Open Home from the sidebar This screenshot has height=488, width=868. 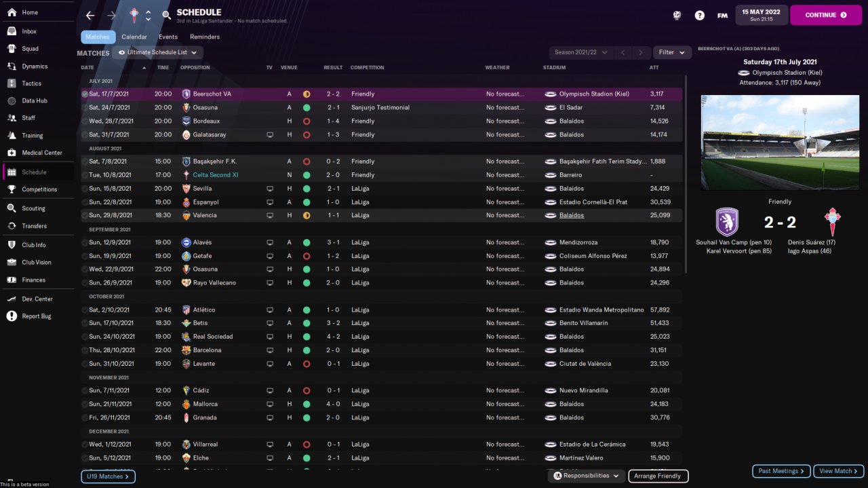(30, 12)
